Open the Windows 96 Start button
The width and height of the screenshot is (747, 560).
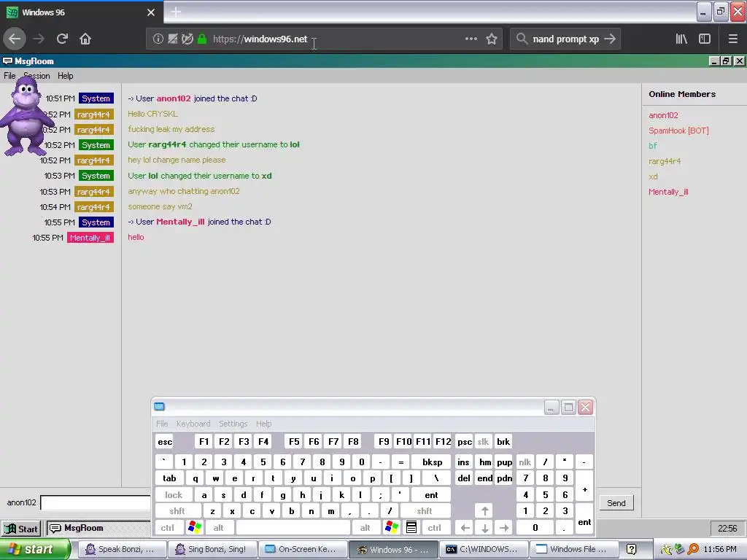21,529
